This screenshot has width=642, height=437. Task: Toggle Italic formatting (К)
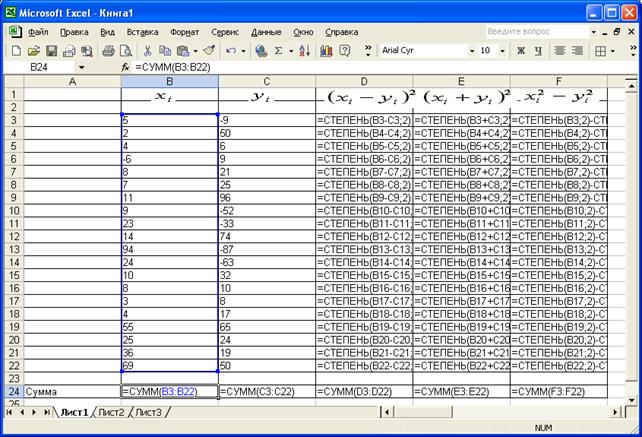tap(537, 50)
